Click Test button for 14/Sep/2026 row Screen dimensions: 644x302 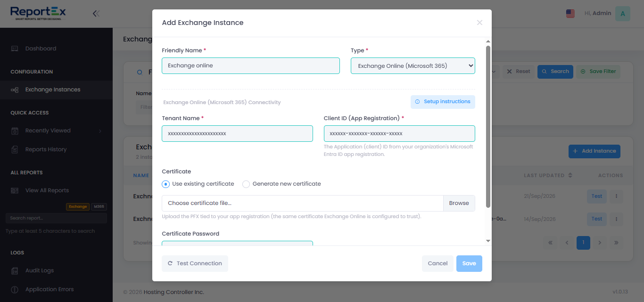pyautogui.click(x=597, y=219)
